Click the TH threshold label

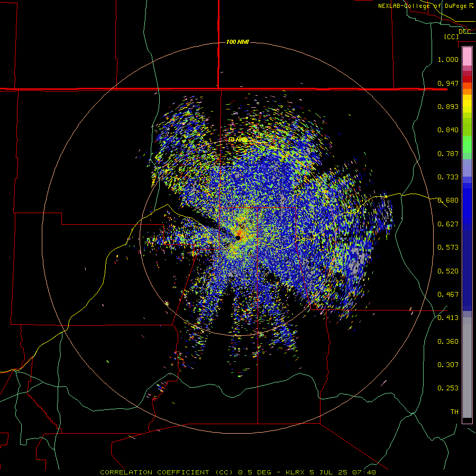point(454,412)
